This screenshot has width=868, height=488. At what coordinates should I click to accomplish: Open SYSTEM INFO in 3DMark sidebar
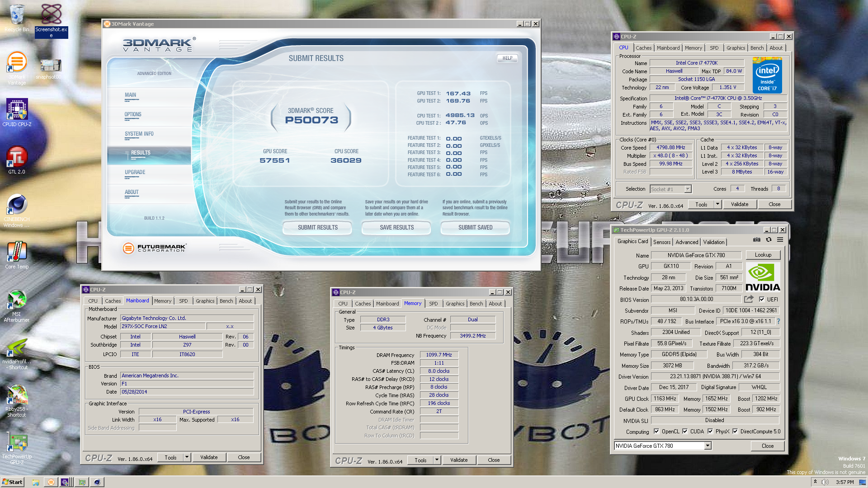[139, 134]
